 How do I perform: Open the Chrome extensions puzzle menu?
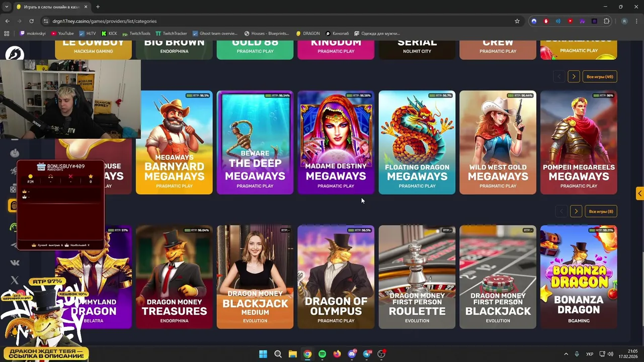point(606,21)
